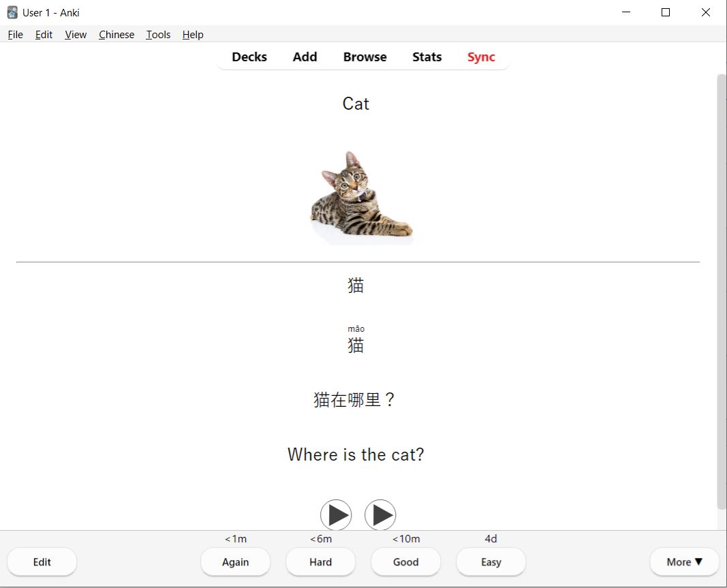Open the File menu
Screen dimensions: 727x588
(15, 35)
